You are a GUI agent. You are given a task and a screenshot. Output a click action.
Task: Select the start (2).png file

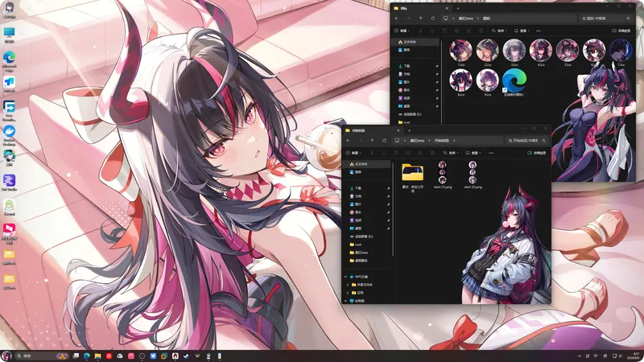click(473, 172)
